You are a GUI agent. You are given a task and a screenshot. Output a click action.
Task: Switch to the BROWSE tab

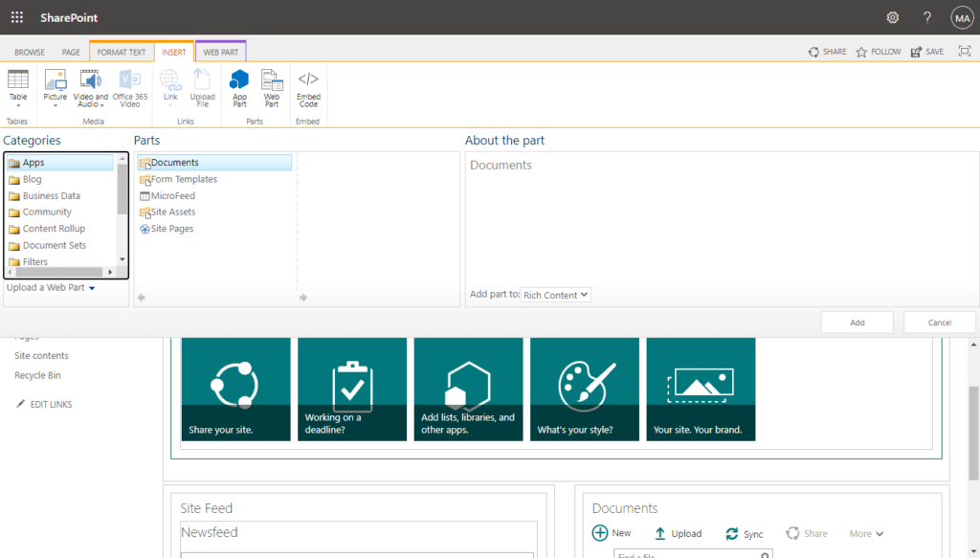click(30, 53)
